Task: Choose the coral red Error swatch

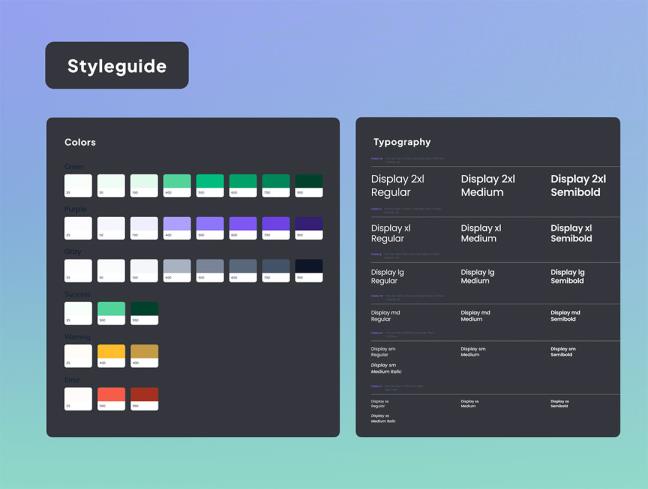Action: (x=111, y=398)
